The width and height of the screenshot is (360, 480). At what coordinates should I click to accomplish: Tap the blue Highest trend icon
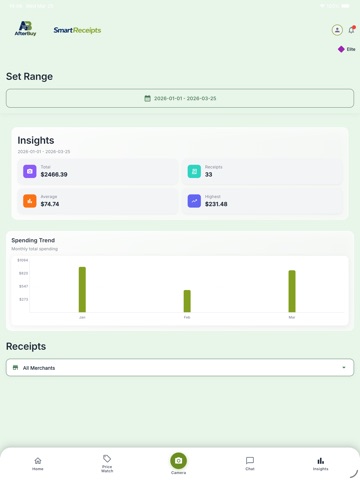coord(194,201)
